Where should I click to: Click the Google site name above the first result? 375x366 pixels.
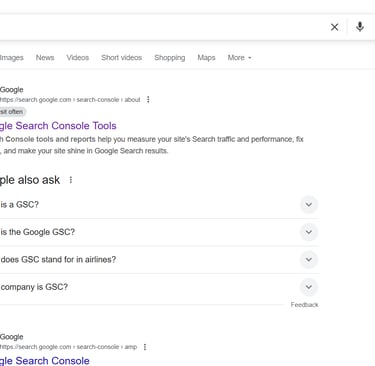(x=12, y=90)
